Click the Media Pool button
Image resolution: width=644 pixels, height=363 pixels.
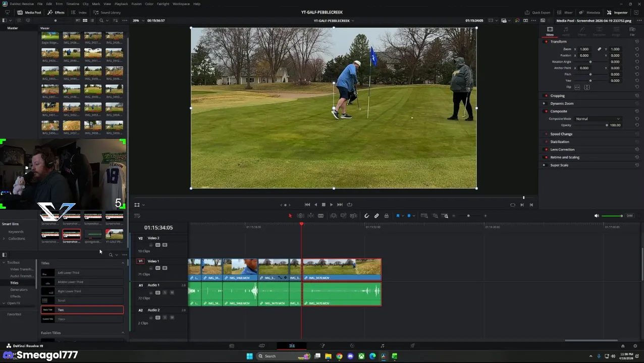[30, 12]
